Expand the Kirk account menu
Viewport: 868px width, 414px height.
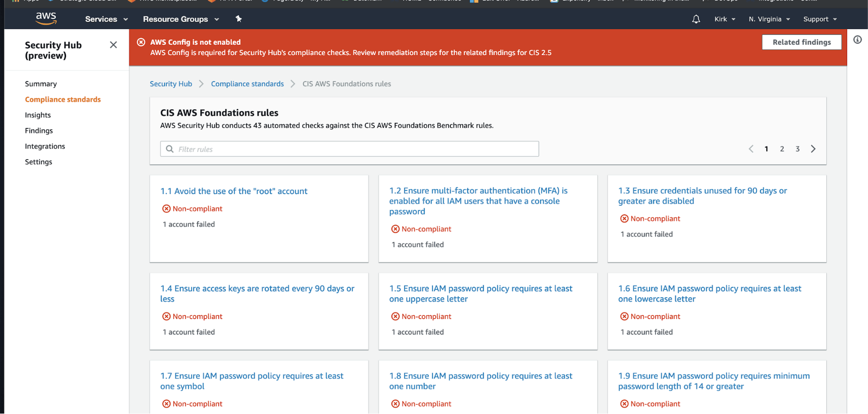click(725, 19)
